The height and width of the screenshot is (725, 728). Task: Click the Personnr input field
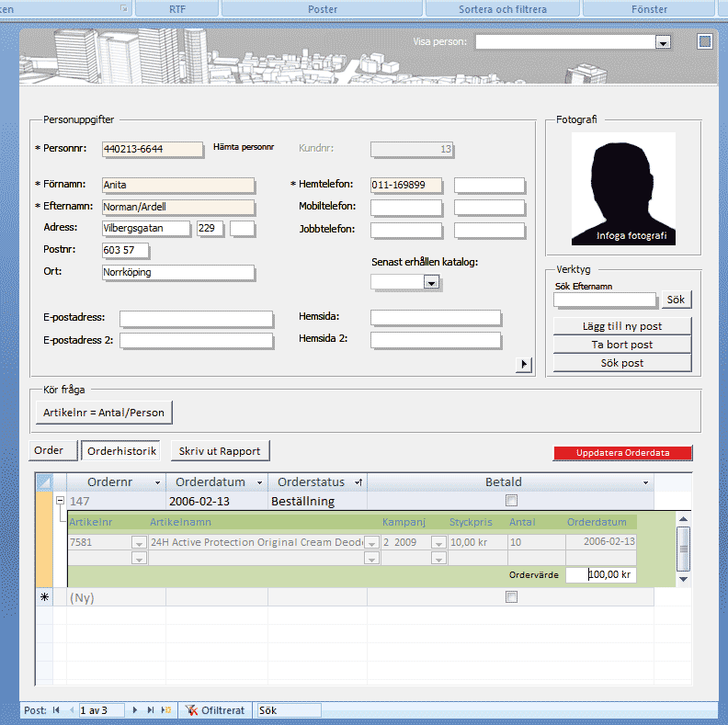153,149
